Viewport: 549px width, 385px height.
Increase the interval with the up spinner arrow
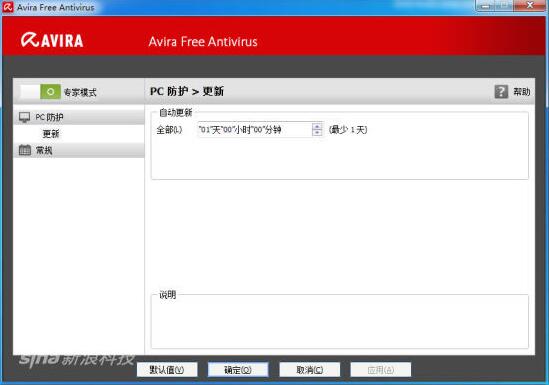pyautogui.click(x=317, y=126)
